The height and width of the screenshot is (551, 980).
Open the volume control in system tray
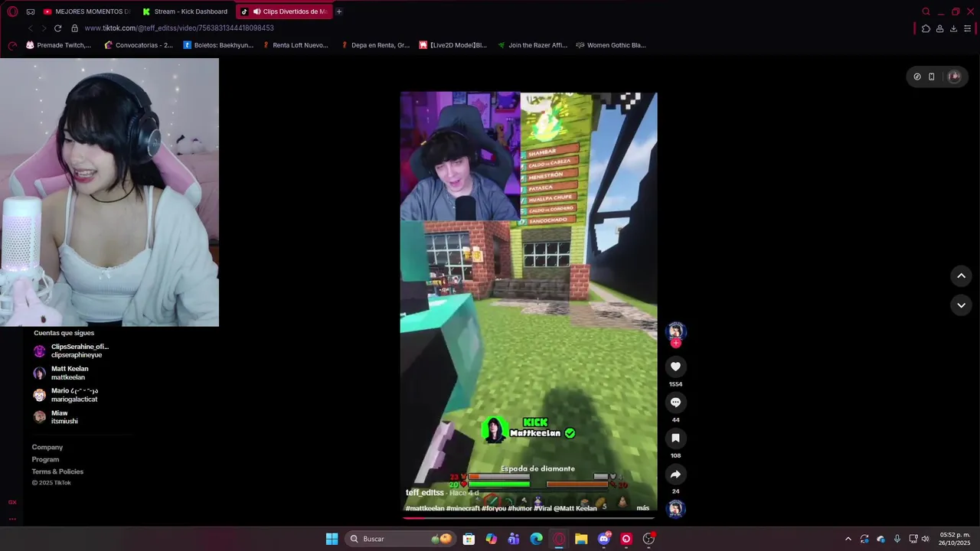click(925, 539)
